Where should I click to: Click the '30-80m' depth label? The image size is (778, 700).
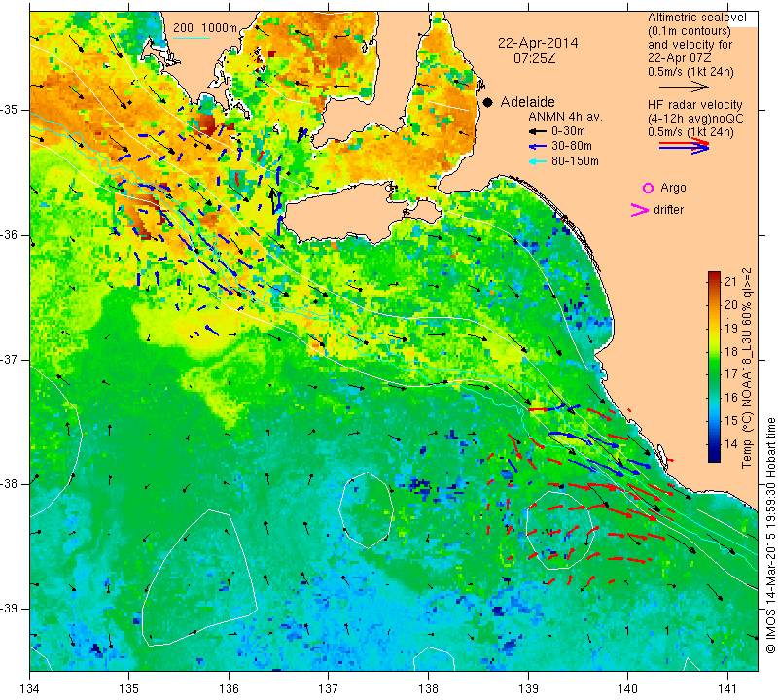coord(572,146)
